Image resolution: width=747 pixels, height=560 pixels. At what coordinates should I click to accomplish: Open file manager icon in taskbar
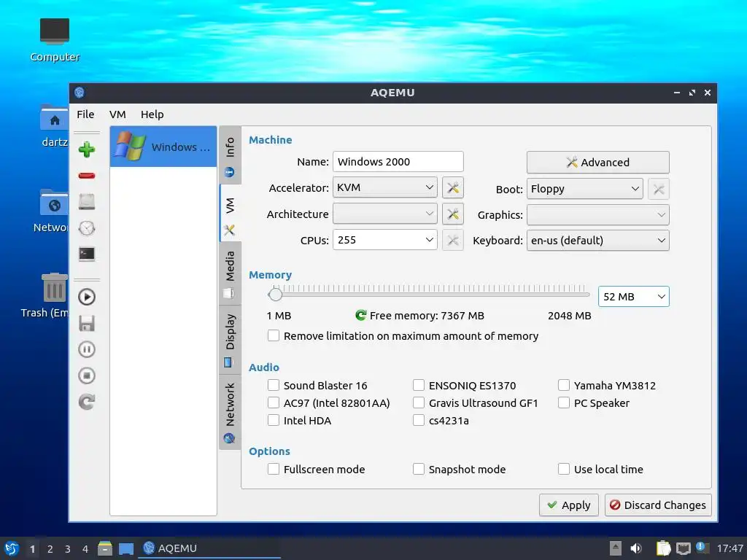click(105, 548)
